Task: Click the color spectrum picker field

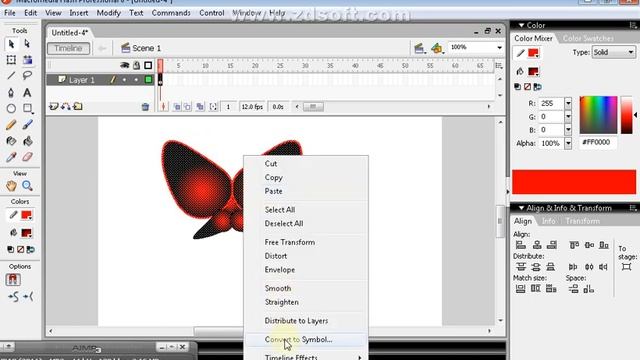Action: click(598, 115)
